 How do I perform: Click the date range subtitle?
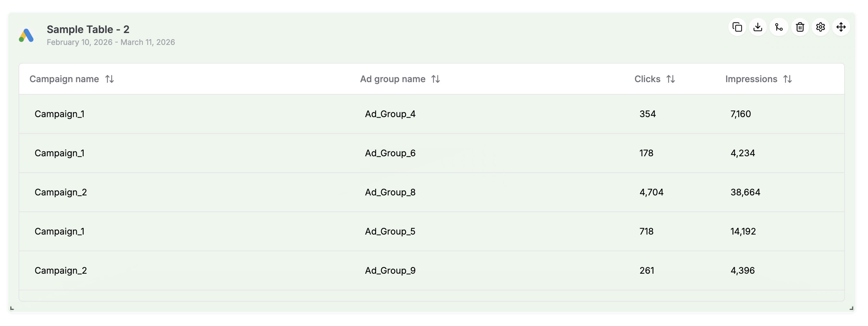point(111,42)
